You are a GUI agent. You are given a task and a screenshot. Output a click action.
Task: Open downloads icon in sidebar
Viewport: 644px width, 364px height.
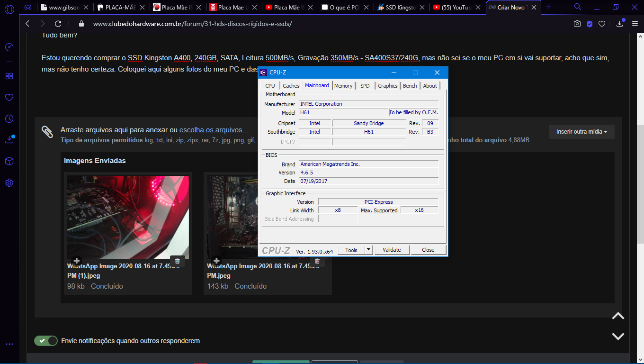tap(9, 139)
